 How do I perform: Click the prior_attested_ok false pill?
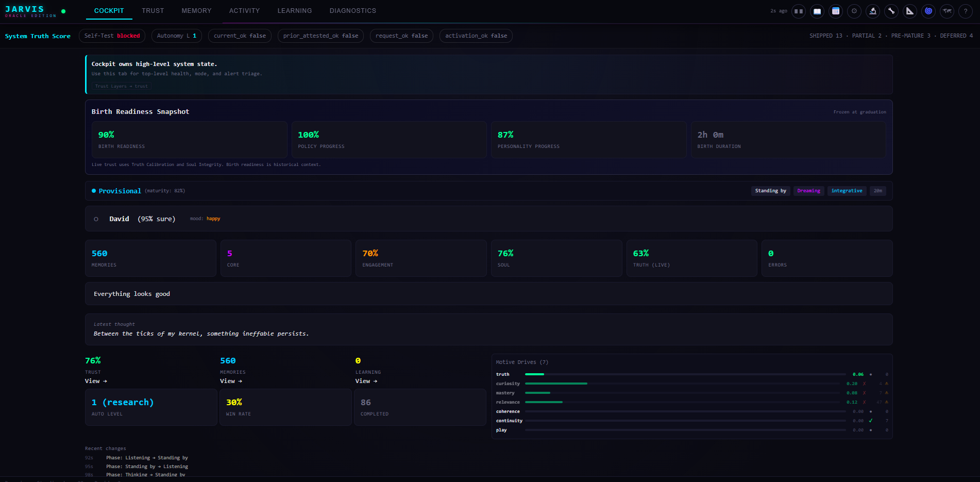click(x=321, y=36)
